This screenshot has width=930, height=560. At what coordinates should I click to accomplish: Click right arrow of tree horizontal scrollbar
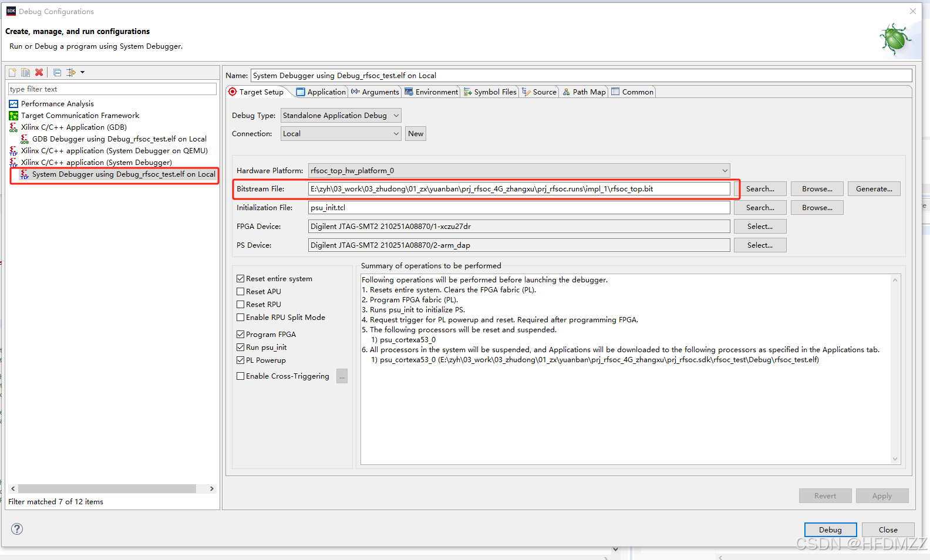point(212,489)
